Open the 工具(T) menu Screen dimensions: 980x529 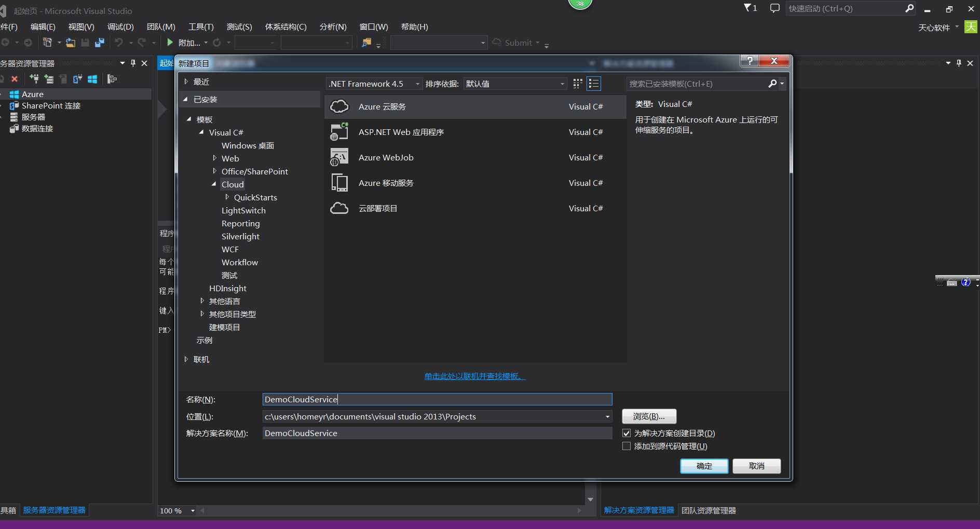(x=201, y=27)
